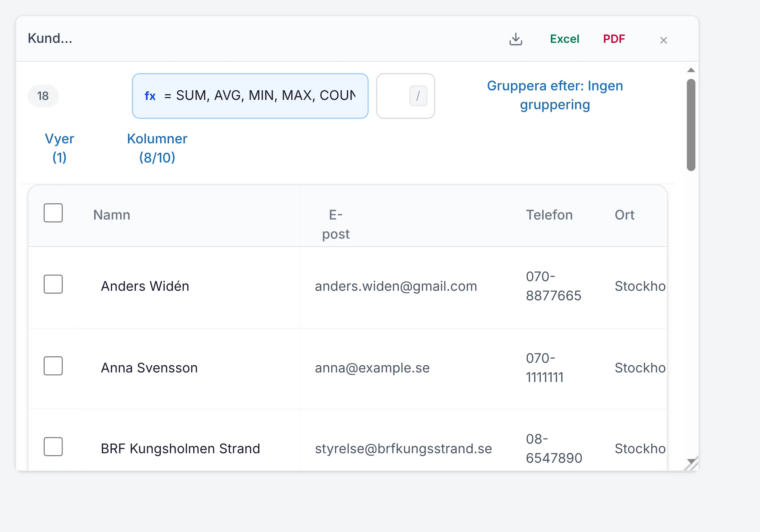
Task: Click phone number 070-8877665
Action: click(554, 286)
